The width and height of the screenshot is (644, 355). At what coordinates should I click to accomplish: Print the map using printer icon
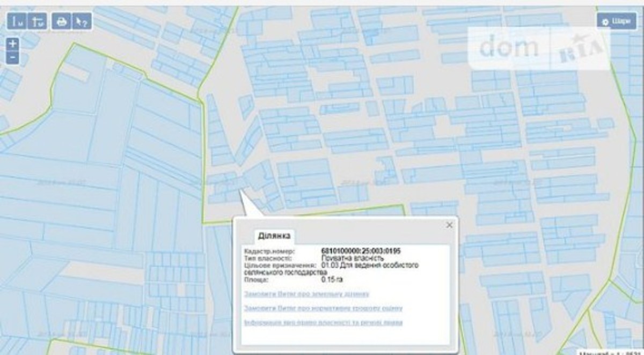click(x=62, y=21)
